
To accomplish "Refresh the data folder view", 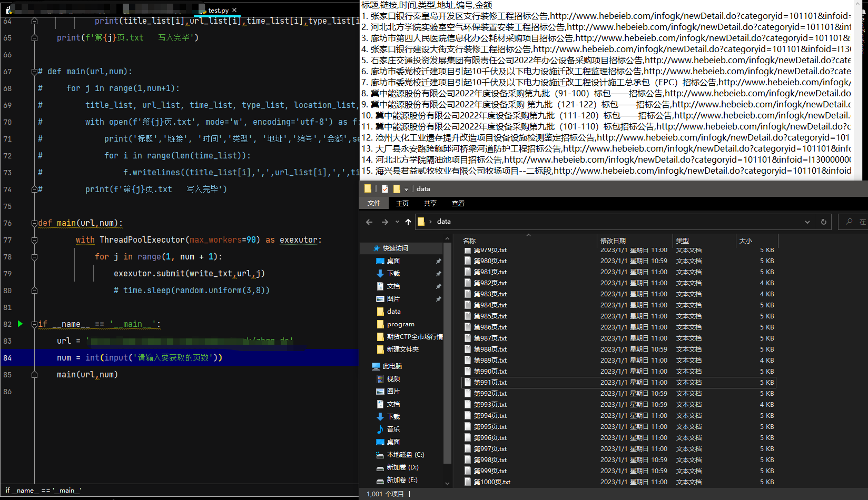I will pos(824,222).
